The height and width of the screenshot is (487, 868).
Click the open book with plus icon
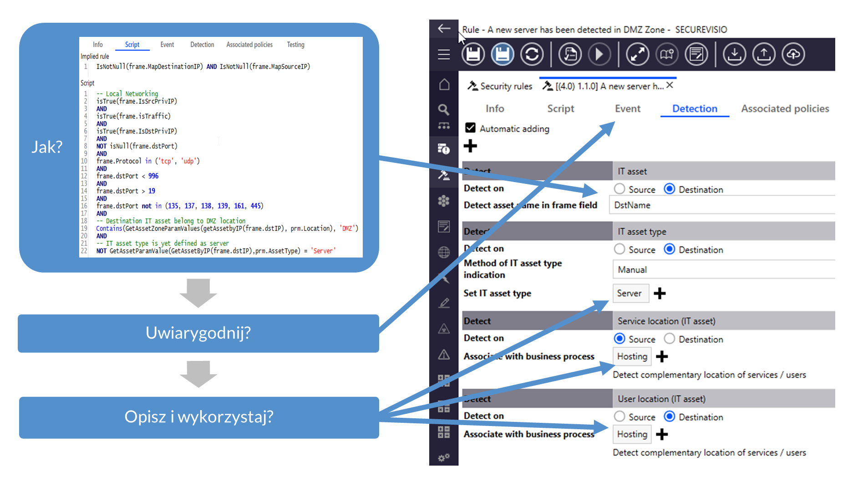[x=667, y=55]
